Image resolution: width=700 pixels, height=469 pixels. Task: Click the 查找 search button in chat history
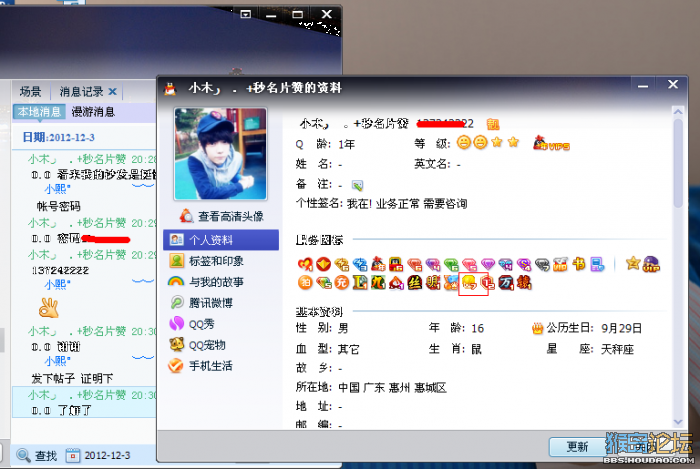coord(37,456)
